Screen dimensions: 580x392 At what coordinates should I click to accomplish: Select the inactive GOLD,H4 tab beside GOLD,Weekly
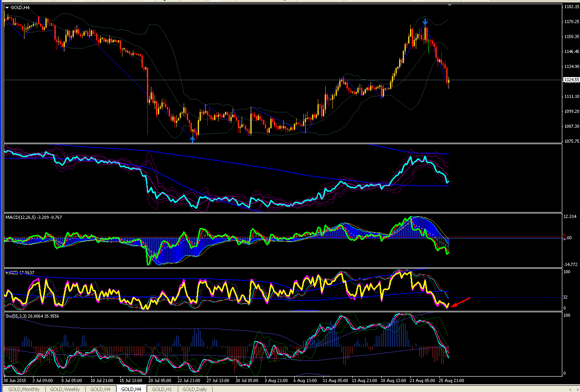(100, 389)
